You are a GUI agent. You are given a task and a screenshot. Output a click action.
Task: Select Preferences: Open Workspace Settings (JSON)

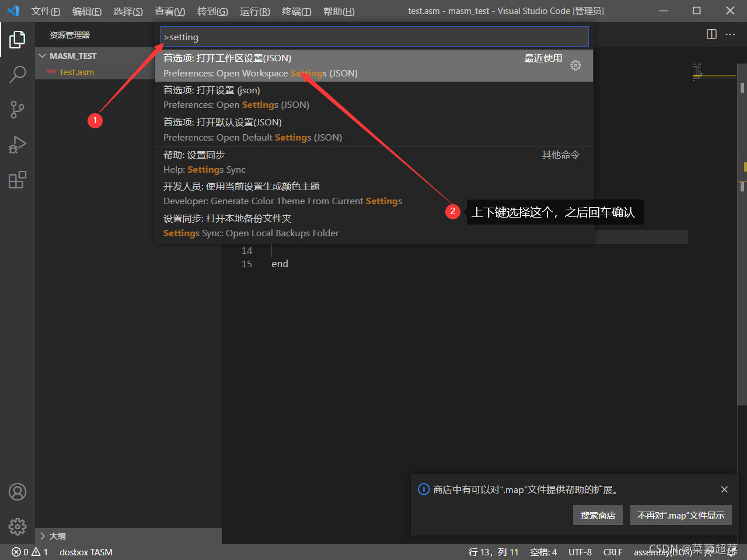(374, 65)
